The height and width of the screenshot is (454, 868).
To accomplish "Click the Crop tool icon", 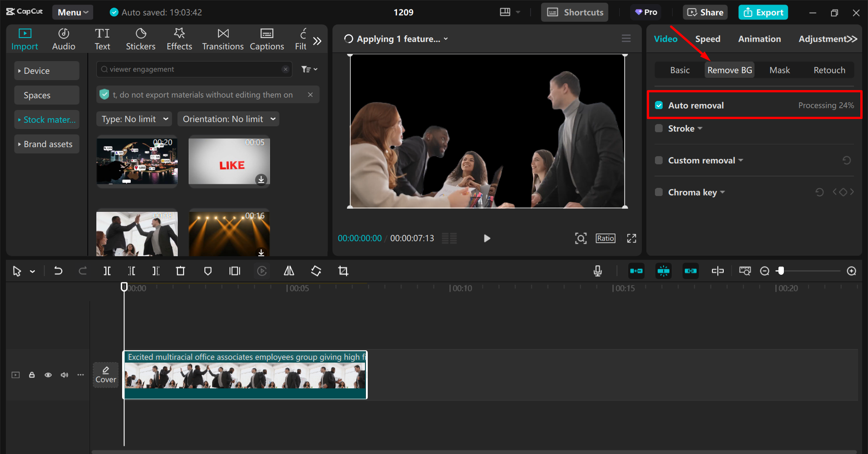I will coord(343,271).
